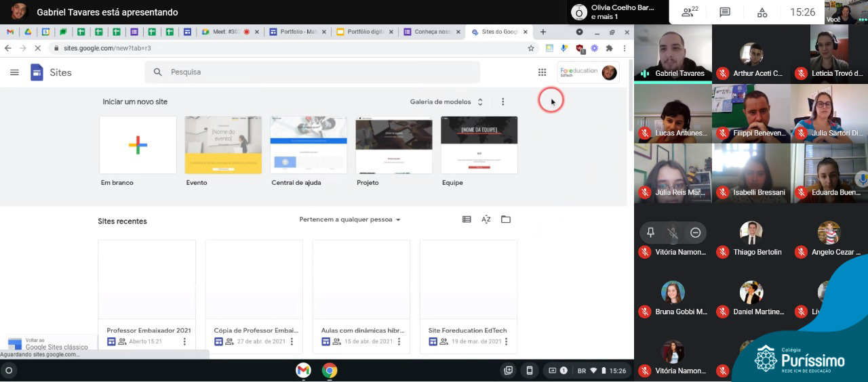
Task: Expand the Galeria de modelos template gallery
Action: click(446, 102)
